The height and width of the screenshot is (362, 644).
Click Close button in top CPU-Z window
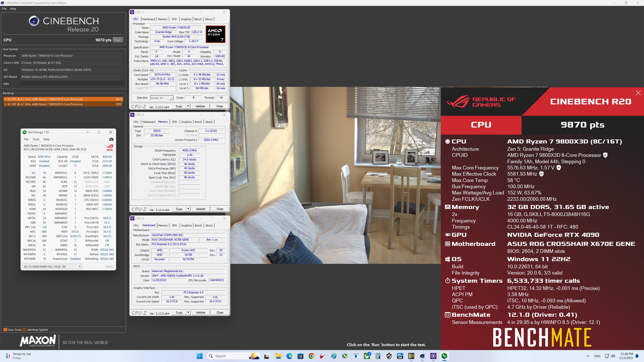tap(220, 106)
